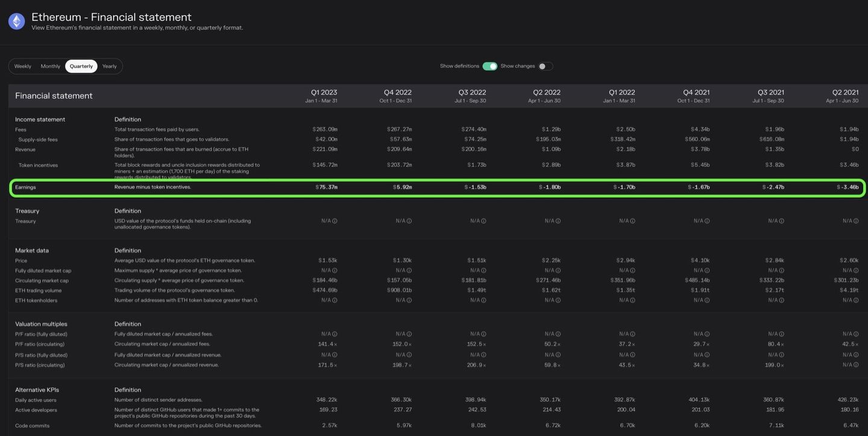The height and width of the screenshot is (436, 868).
Task: Click the Token incentives row label
Action: pyautogui.click(x=38, y=165)
